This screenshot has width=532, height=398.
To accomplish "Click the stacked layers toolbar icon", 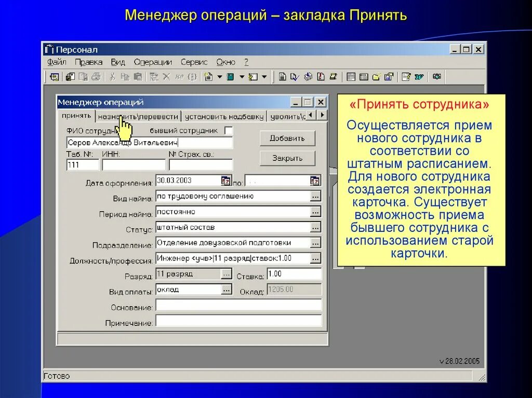I will click(x=308, y=77).
